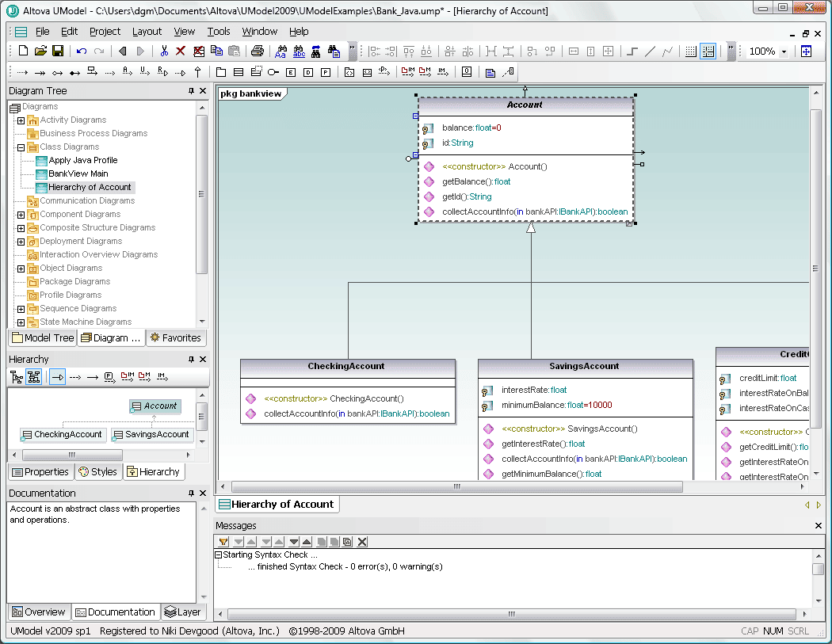Save the project with floppy disk icon

click(x=58, y=51)
